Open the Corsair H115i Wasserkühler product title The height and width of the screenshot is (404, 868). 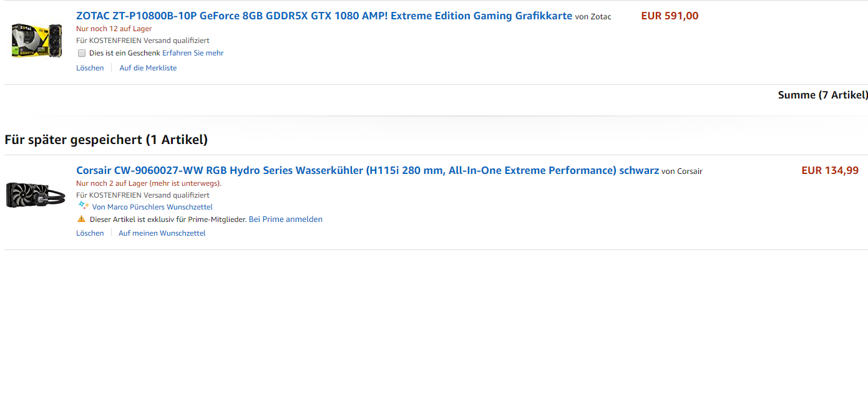pyautogui.click(x=368, y=170)
